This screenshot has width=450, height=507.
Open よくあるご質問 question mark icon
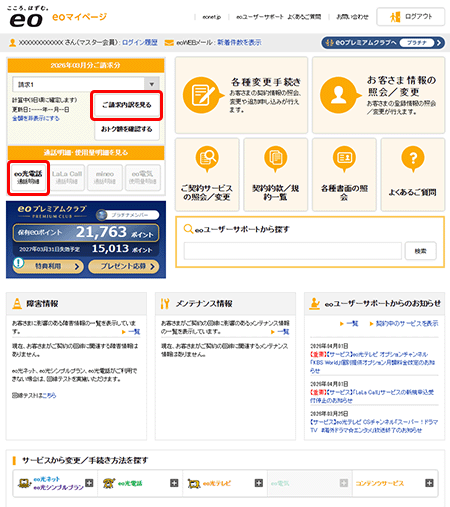pyautogui.click(x=413, y=158)
